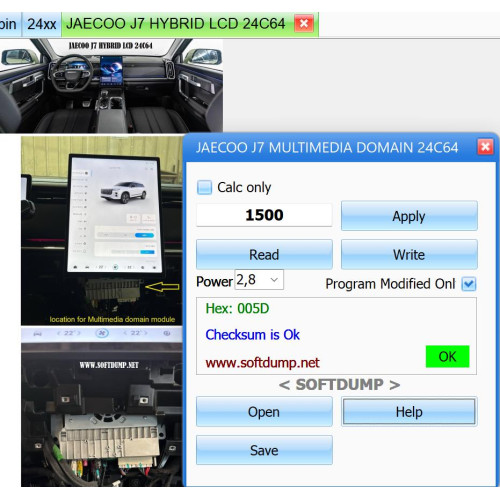Click the mileage value field showing 1500
500x500 pixels.
264,215
